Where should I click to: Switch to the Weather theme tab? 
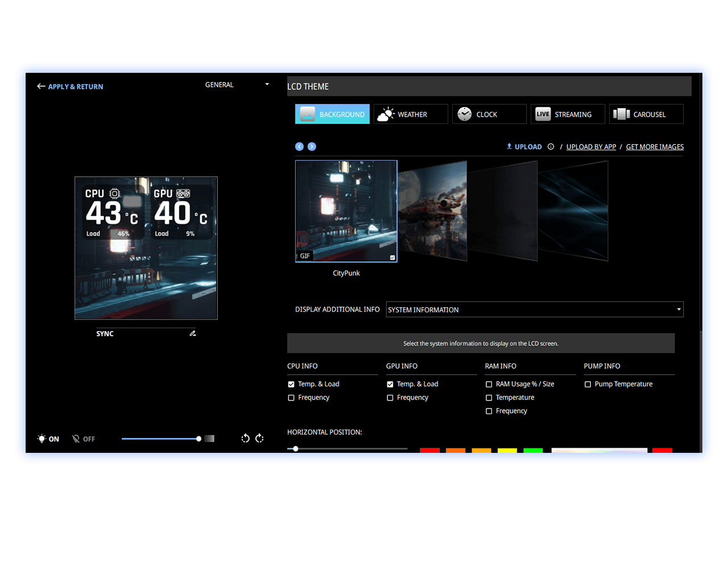(411, 114)
